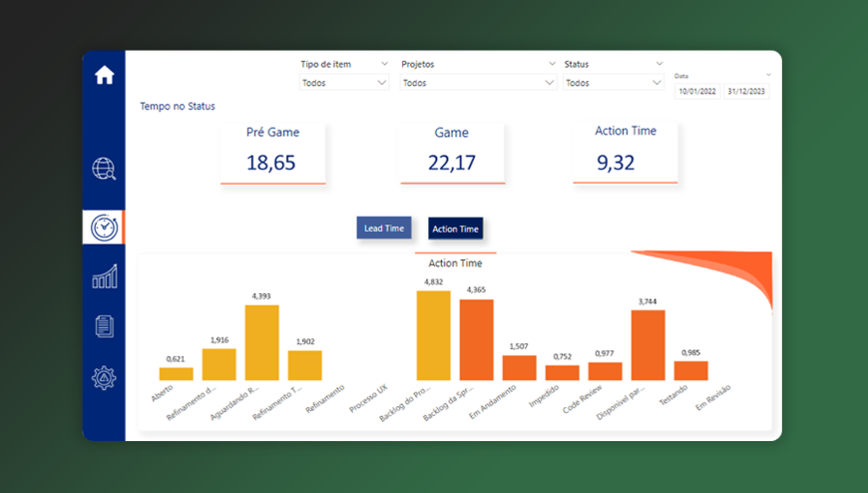Go to the Home page icon

click(x=104, y=75)
